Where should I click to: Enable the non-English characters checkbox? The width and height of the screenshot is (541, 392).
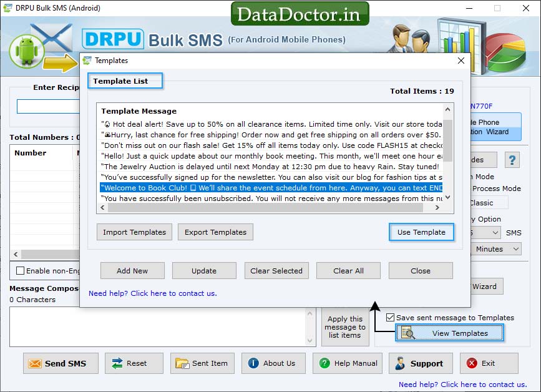click(x=21, y=270)
